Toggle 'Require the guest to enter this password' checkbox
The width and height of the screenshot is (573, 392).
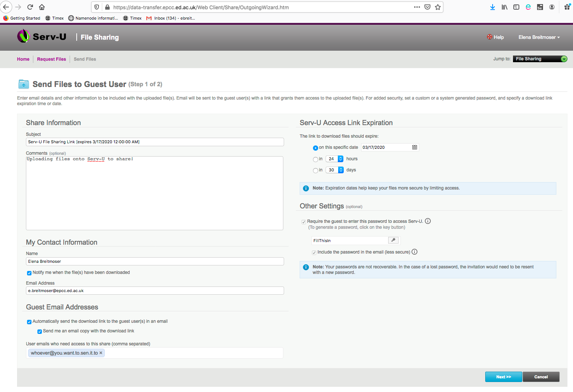click(x=304, y=222)
